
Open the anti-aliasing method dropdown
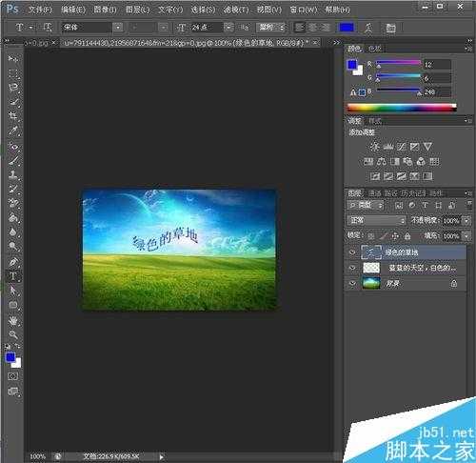coord(271,28)
